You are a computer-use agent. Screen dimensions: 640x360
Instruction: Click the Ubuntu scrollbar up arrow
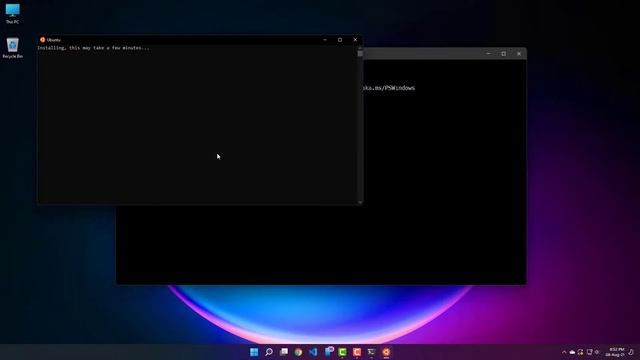[x=360, y=47]
